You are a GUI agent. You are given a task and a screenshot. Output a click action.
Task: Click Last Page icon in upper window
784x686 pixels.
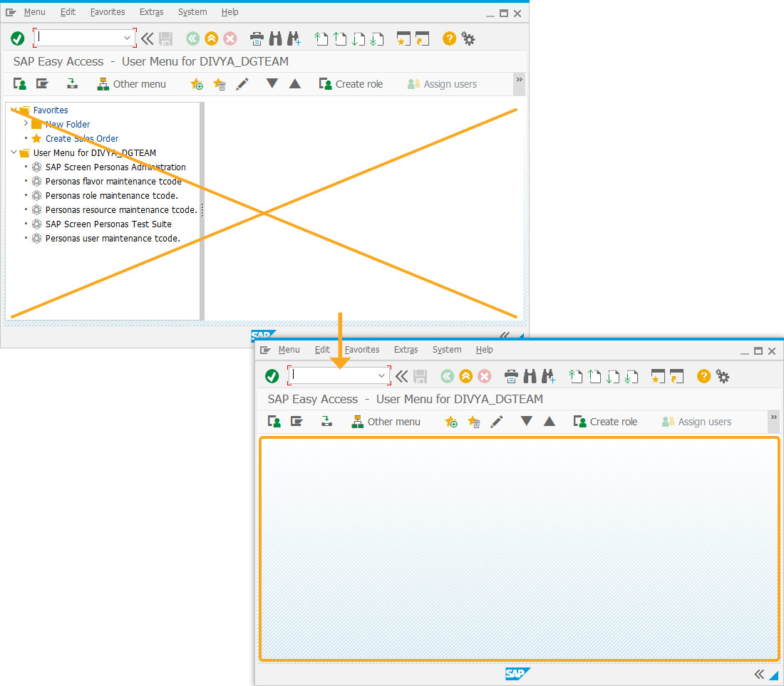pos(377,38)
